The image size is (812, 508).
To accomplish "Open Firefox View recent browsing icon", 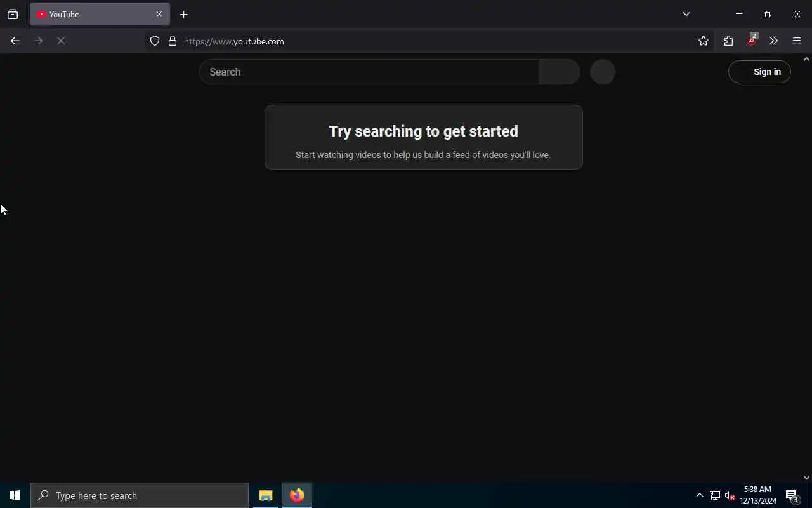I will [x=13, y=14].
